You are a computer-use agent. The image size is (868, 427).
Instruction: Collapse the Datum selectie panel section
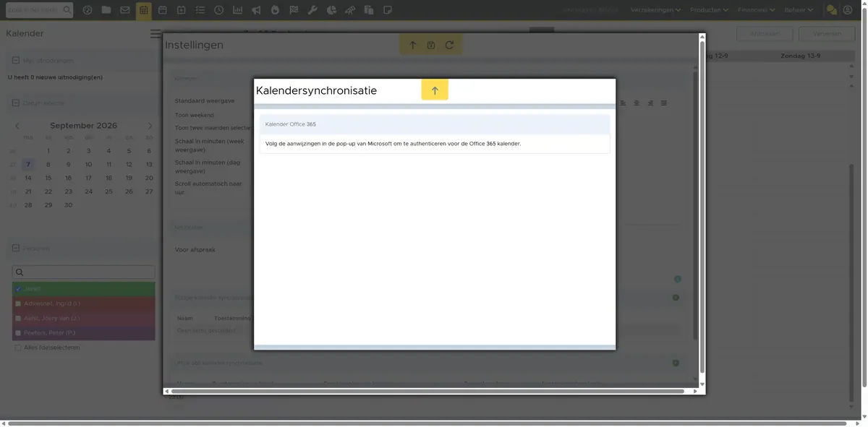click(x=16, y=103)
